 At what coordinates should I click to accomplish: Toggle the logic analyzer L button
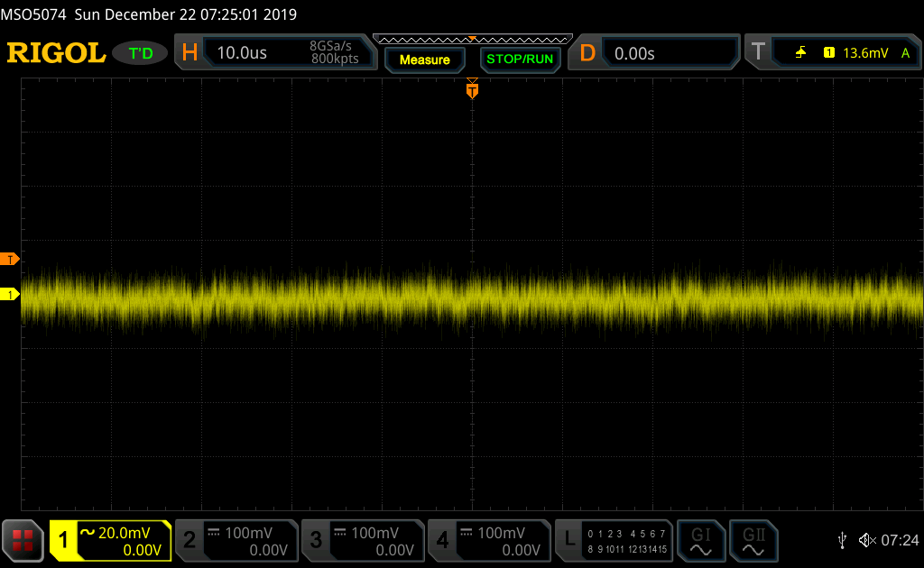(568, 540)
